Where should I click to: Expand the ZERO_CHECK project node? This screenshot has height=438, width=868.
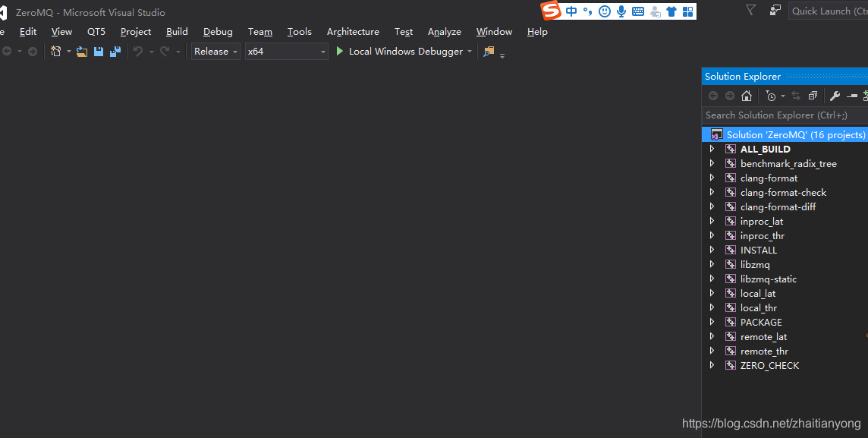tap(712, 365)
